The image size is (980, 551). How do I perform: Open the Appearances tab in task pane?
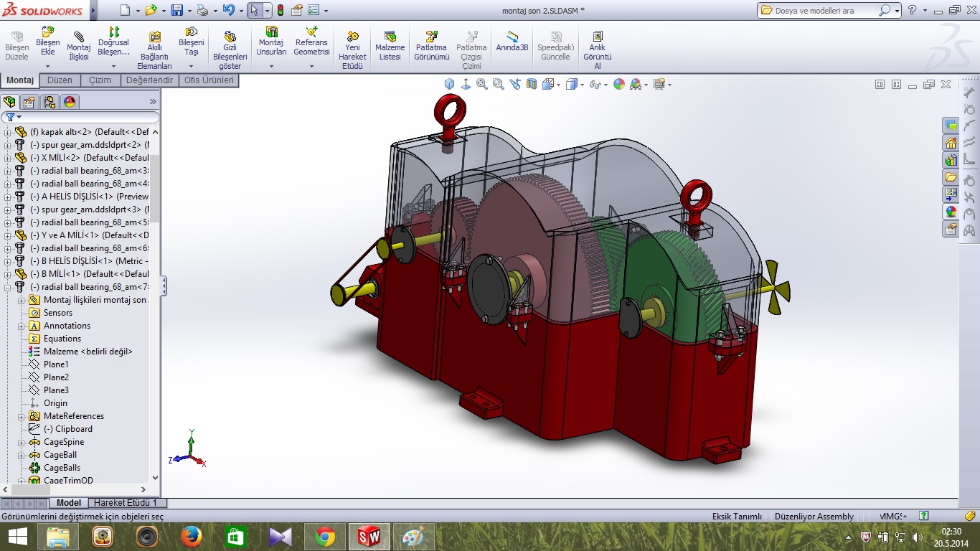click(951, 212)
